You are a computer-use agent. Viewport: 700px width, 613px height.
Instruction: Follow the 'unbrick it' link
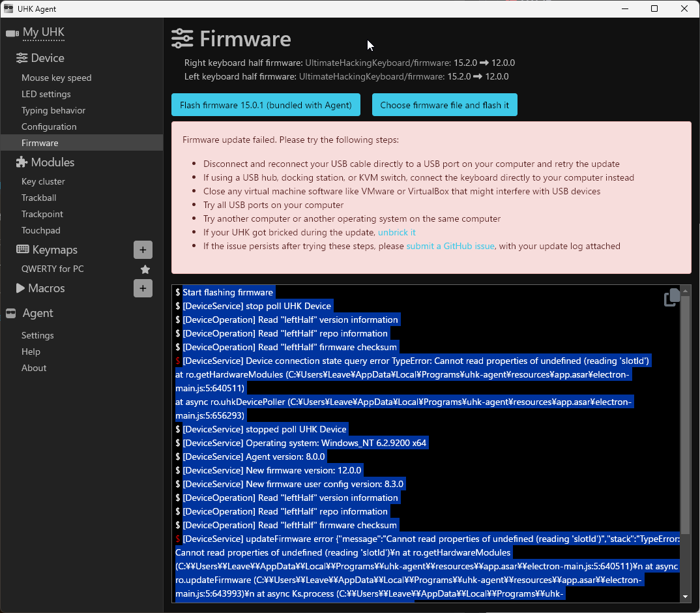point(396,233)
